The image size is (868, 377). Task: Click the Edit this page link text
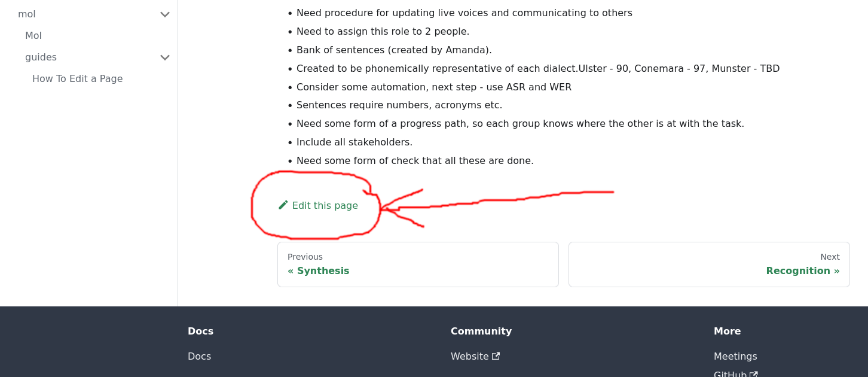325,205
